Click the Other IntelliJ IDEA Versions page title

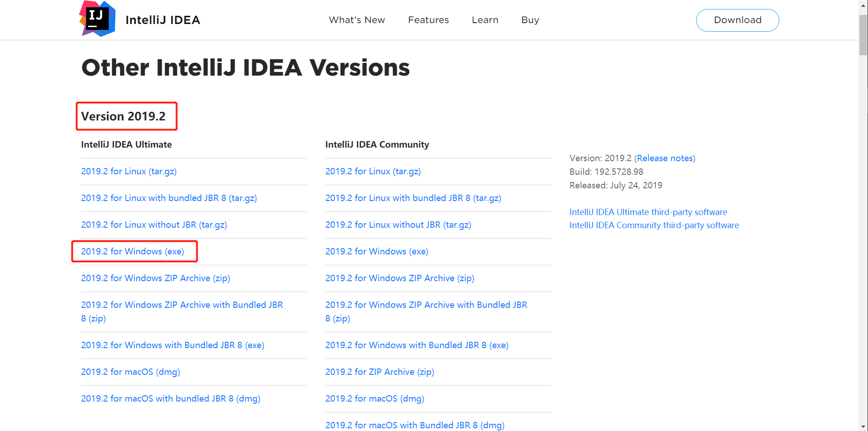(x=246, y=68)
